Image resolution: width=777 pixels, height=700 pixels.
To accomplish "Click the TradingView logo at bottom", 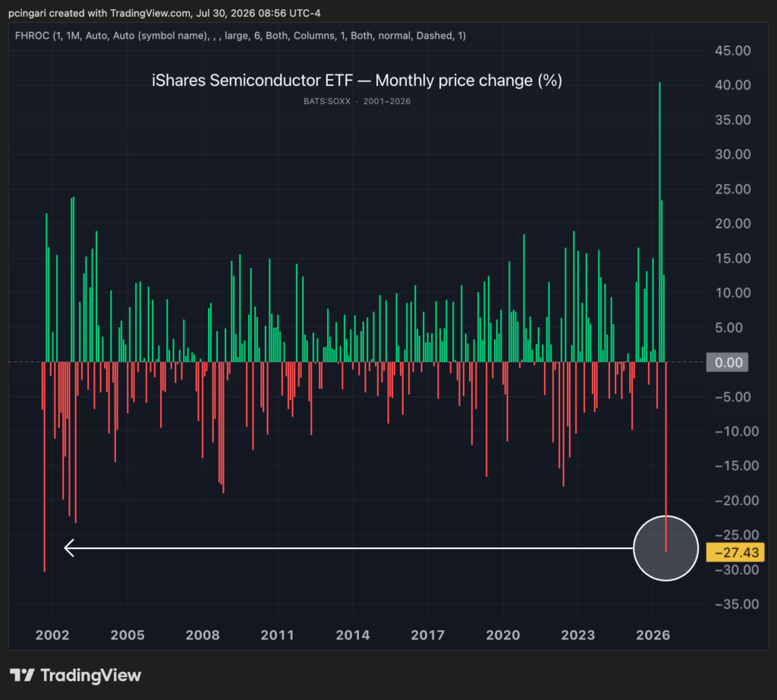I will pos(75,675).
